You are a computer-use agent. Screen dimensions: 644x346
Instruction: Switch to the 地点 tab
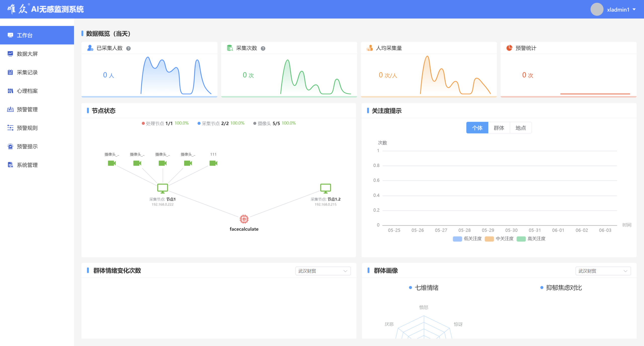pos(520,128)
